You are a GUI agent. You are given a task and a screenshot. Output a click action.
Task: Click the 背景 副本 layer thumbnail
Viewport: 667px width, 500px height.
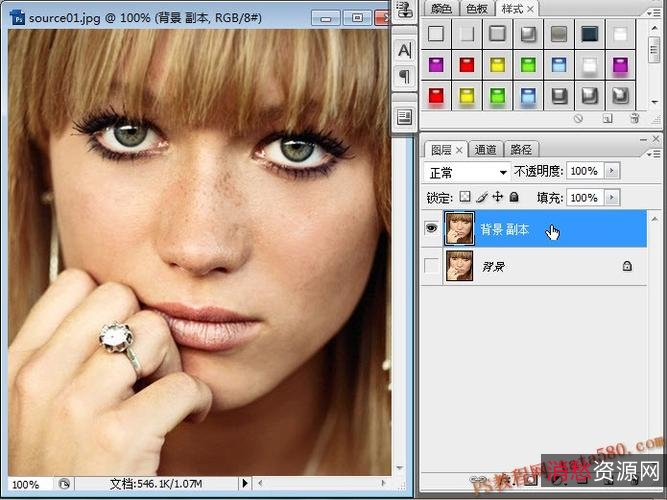[x=459, y=229]
